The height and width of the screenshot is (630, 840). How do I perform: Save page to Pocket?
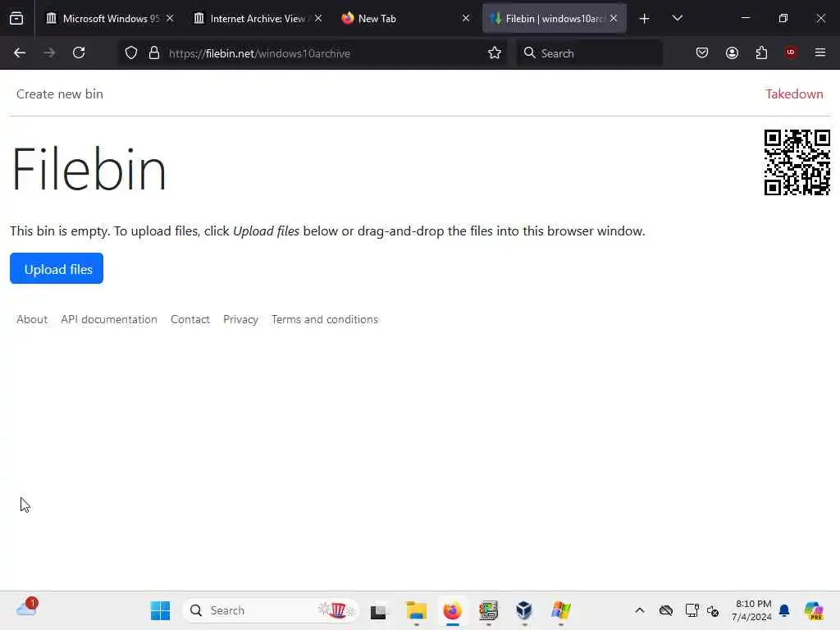[702, 53]
